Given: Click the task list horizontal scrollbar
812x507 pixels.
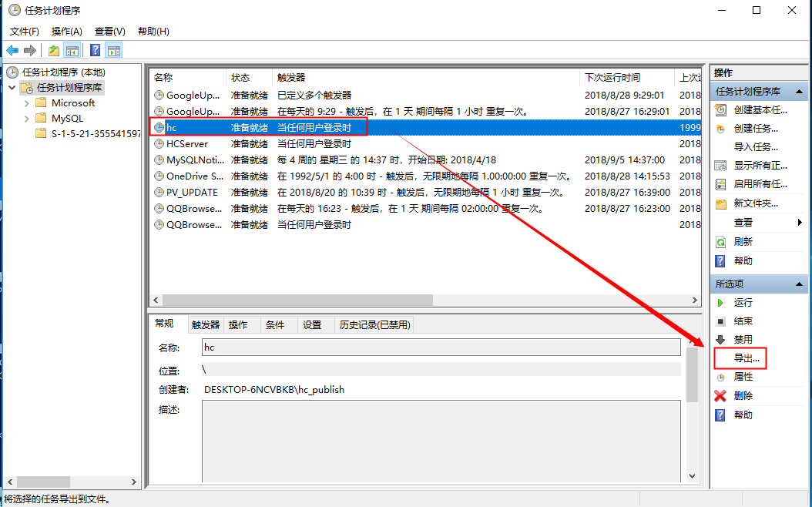Looking at the screenshot, I should [x=297, y=300].
